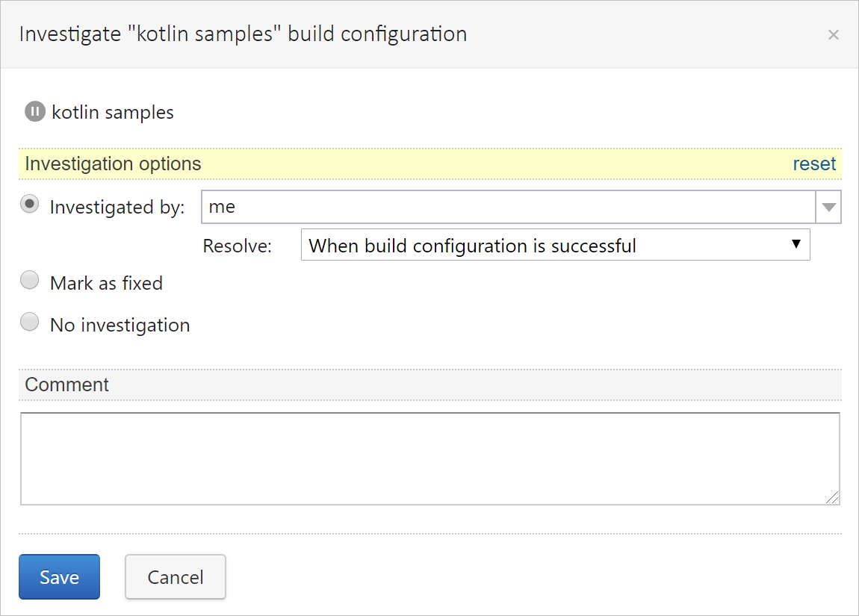Select the Investigated by radio button
The width and height of the screenshot is (859, 616).
click(29, 204)
